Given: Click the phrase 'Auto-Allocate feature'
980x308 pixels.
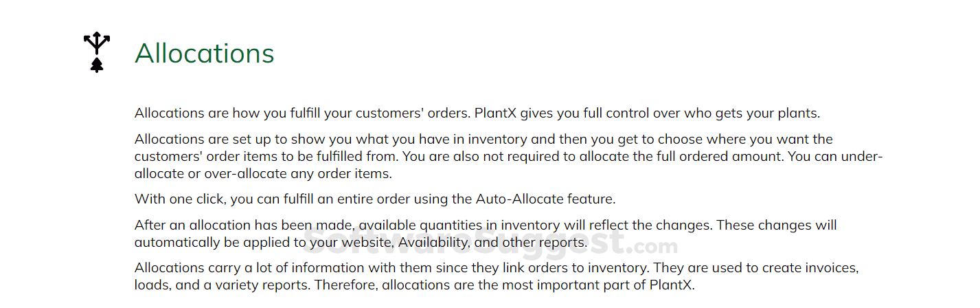Looking at the screenshot, I should click(545, 199).
